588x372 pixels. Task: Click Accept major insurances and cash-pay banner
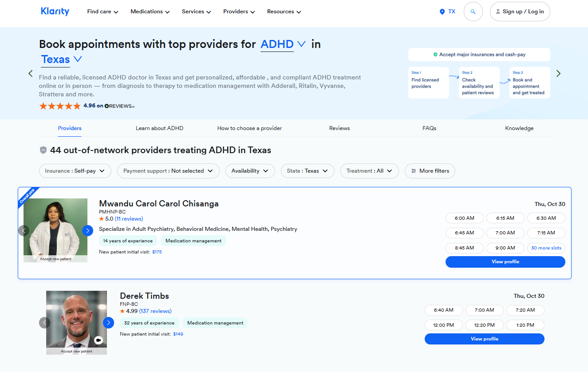[x=479, y=55]
